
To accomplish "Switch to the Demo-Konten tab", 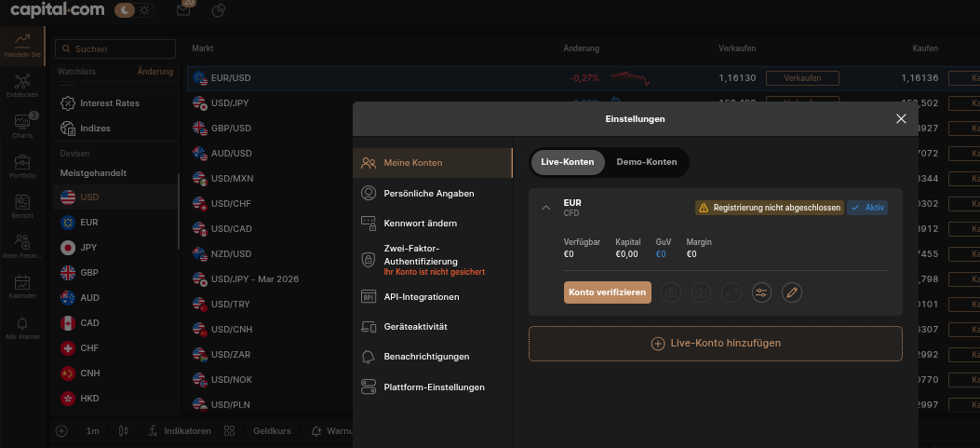I will 646,162.
